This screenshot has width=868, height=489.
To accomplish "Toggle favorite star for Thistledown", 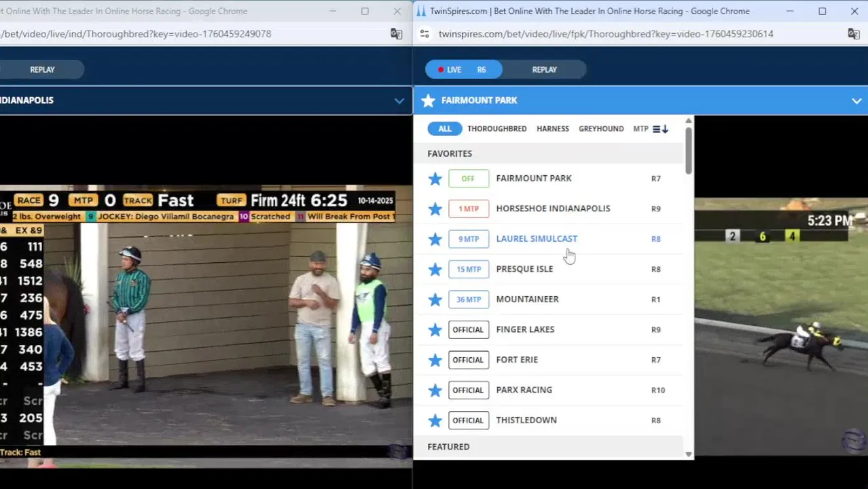I will [435, 420].
